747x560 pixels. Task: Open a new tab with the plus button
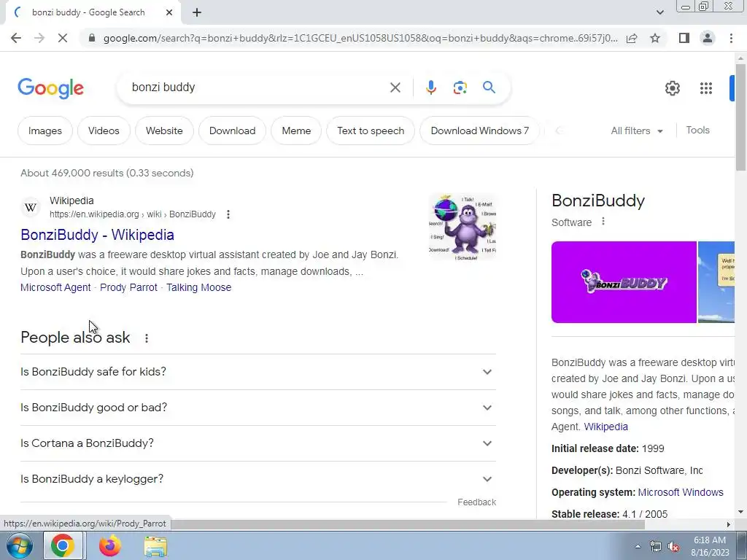197,13
